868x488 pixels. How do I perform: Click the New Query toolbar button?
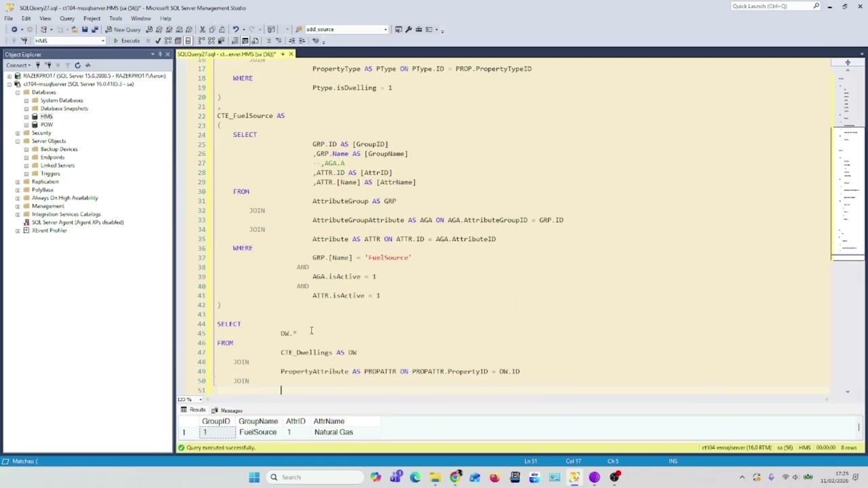tap(123, 30)
